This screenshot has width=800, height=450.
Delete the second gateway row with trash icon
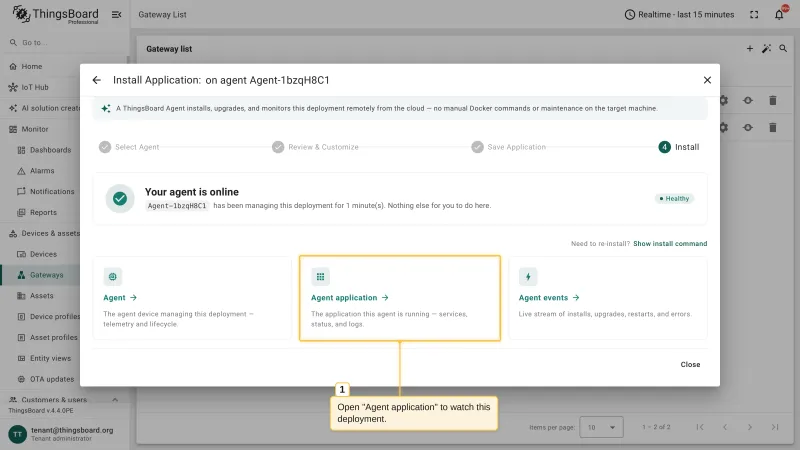click(x=773, y=127)
